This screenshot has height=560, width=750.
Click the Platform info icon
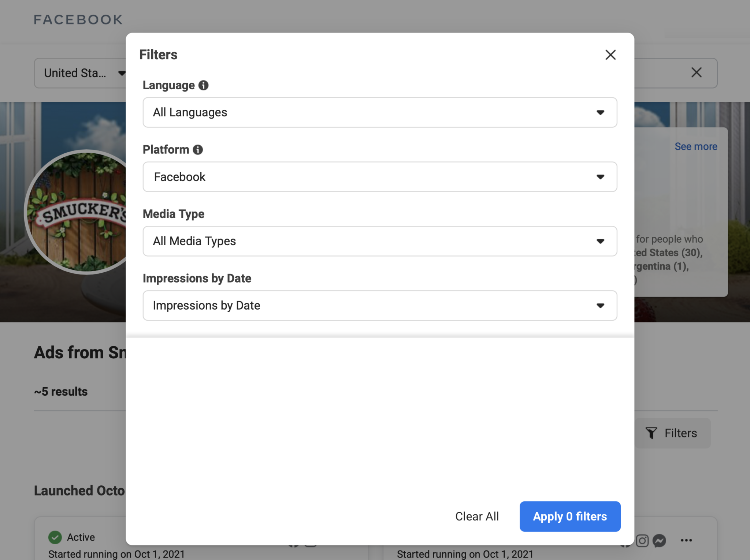pos(198,150)
